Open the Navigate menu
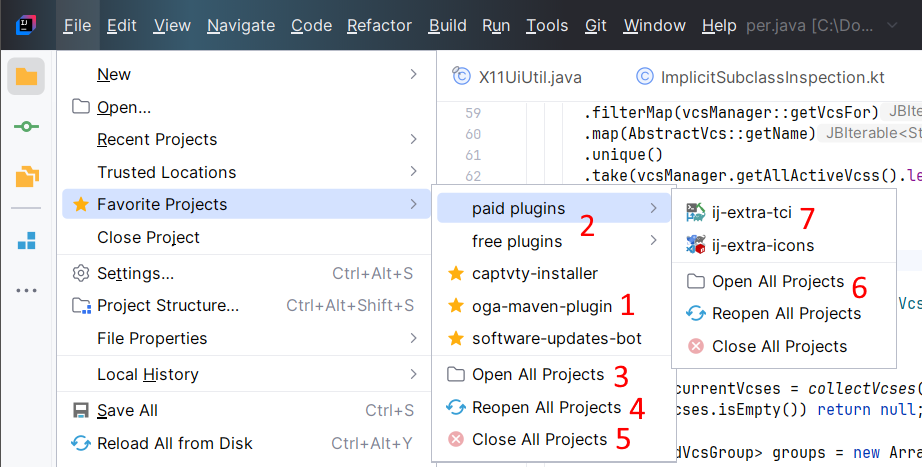The width and height of the screenshot is (922, 467). 240,25
